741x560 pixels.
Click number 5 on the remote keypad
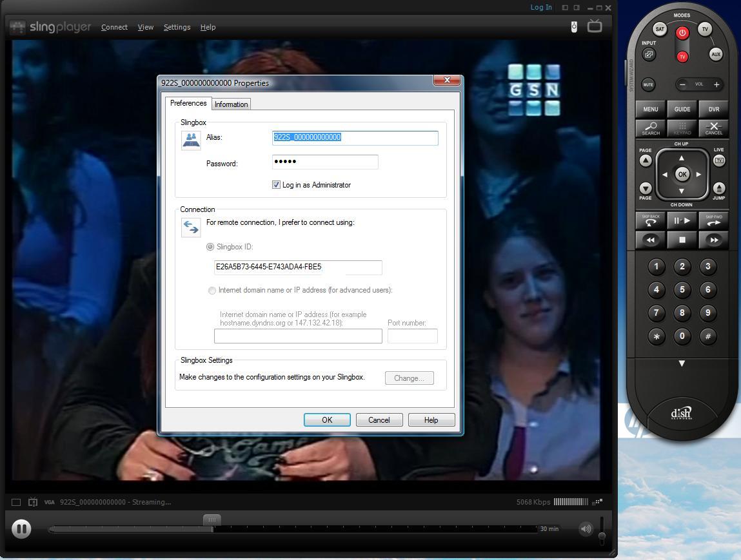coord(682,289)
